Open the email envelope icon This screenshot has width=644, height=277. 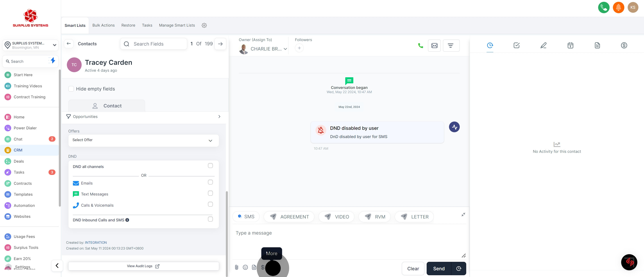coord(434,45)
